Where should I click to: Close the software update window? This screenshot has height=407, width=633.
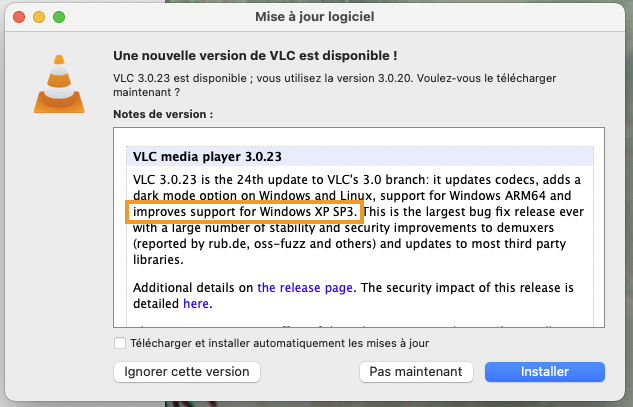point(21,18)
